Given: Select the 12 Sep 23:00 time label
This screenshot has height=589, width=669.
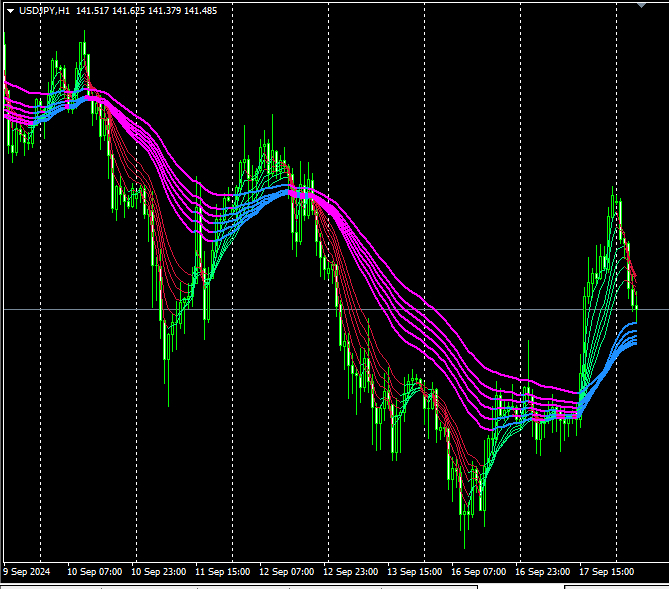Looking at the screenshot, I should tap(351, 572).
